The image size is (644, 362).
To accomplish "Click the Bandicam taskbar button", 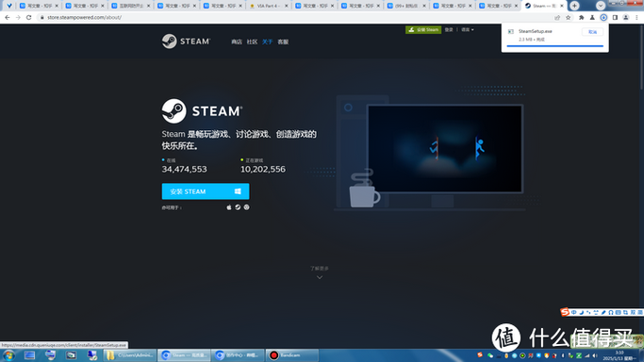I will 291,355.
